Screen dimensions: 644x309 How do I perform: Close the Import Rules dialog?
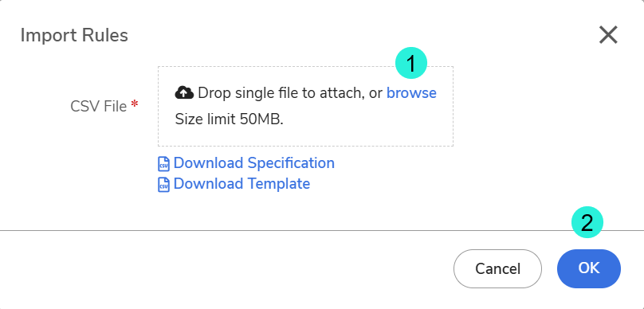point(608,35)
